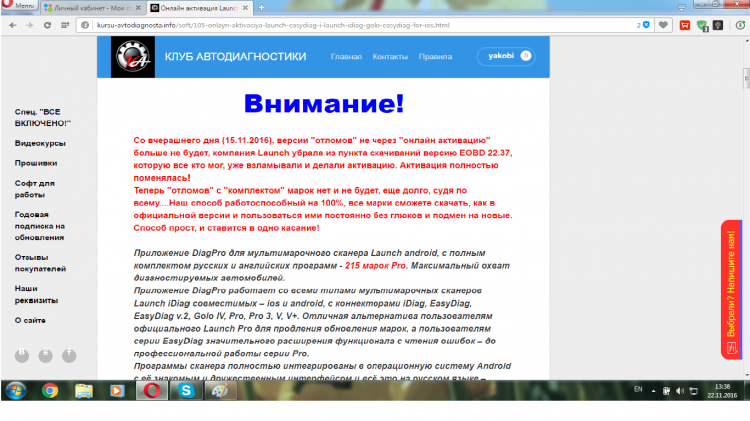Click the Windows Start button
Screen dimensions: 750x421
pos(16,391)
